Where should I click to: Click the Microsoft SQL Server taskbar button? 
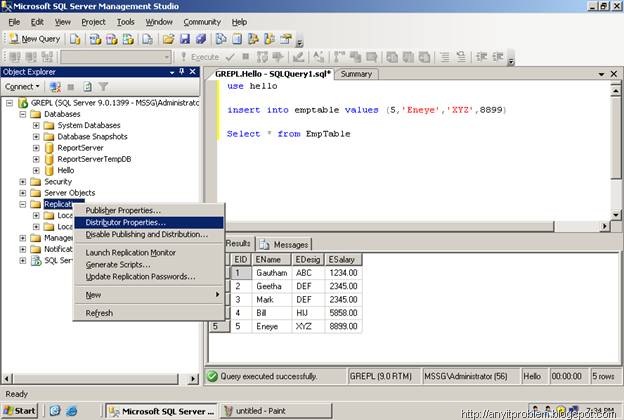[x=162, y=411]
